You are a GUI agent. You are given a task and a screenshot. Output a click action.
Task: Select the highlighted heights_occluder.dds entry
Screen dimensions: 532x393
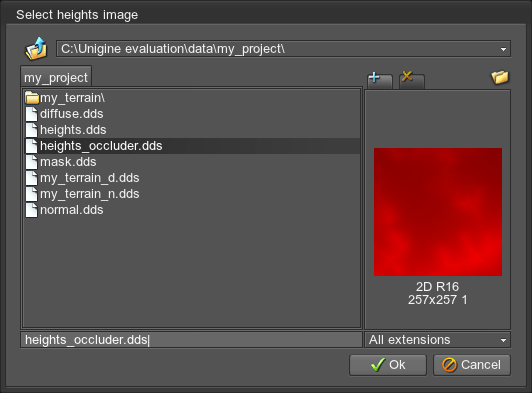pos(192,146)
